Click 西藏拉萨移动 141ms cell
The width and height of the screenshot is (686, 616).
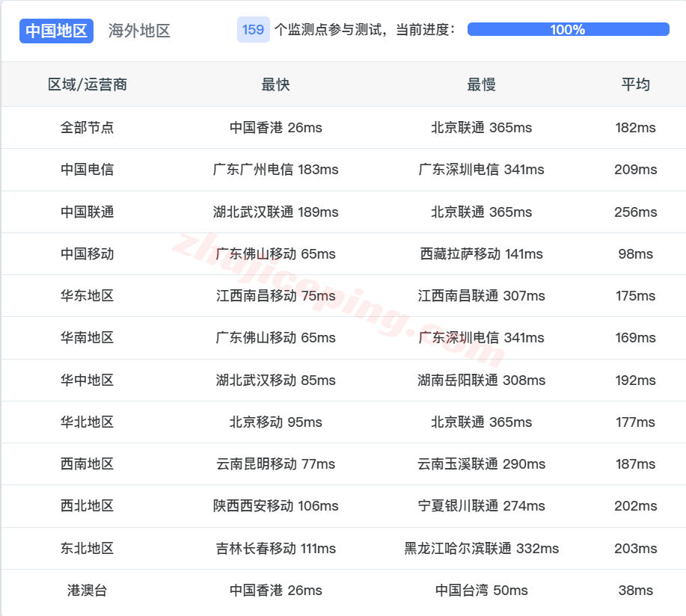point(483,253)
